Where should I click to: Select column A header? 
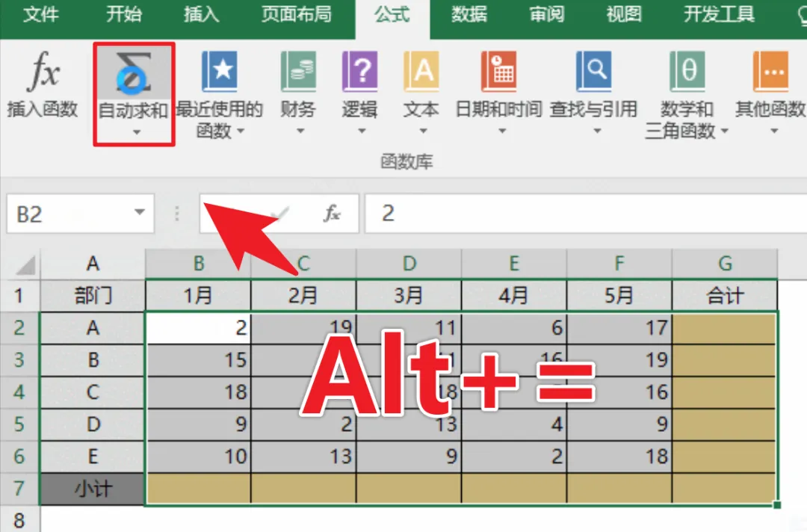pyautogui.click(x=93, y=264)
